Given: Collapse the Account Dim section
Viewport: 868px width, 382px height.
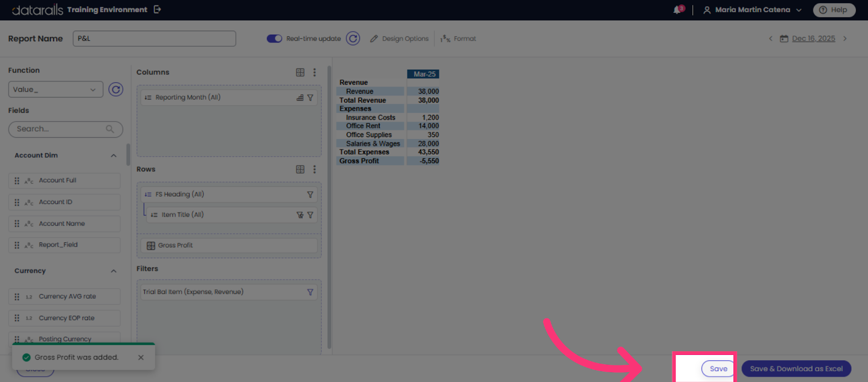Looking at the screenshot, I should click(113, 156).
